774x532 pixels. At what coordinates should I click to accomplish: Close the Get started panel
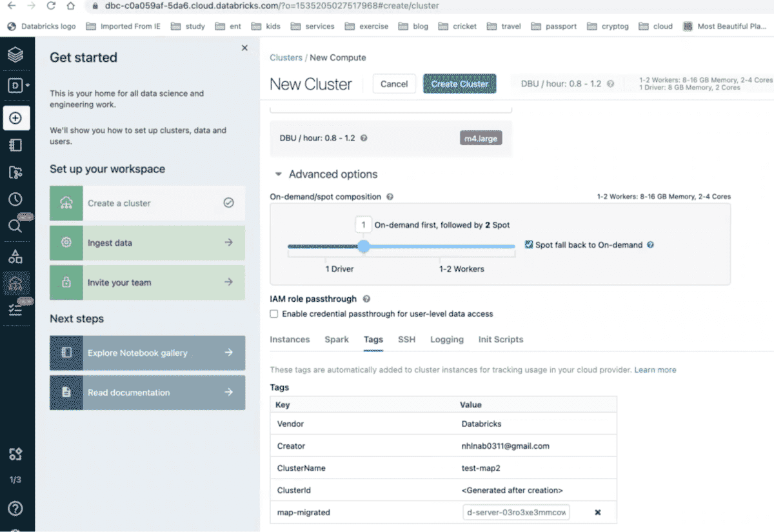[244, 48]
